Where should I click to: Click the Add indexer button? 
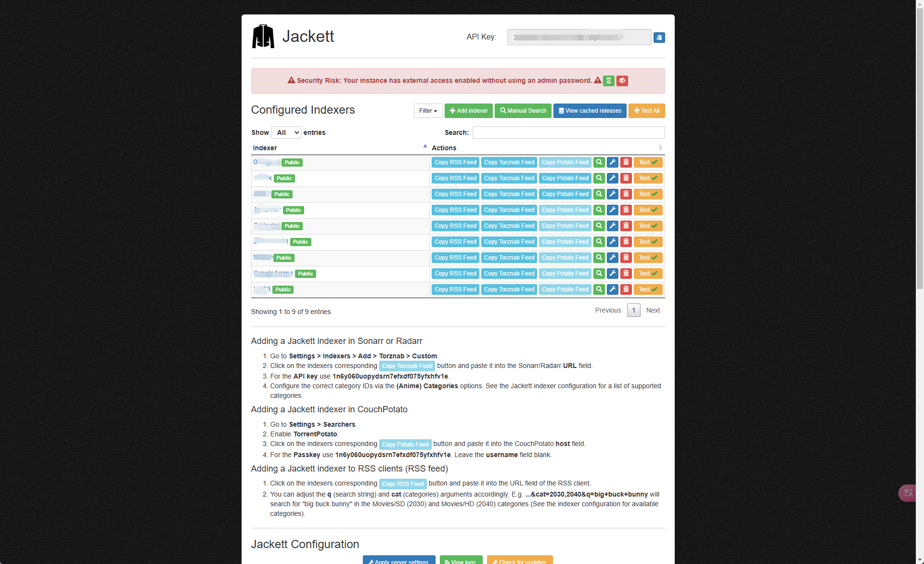tap(468, 111)
